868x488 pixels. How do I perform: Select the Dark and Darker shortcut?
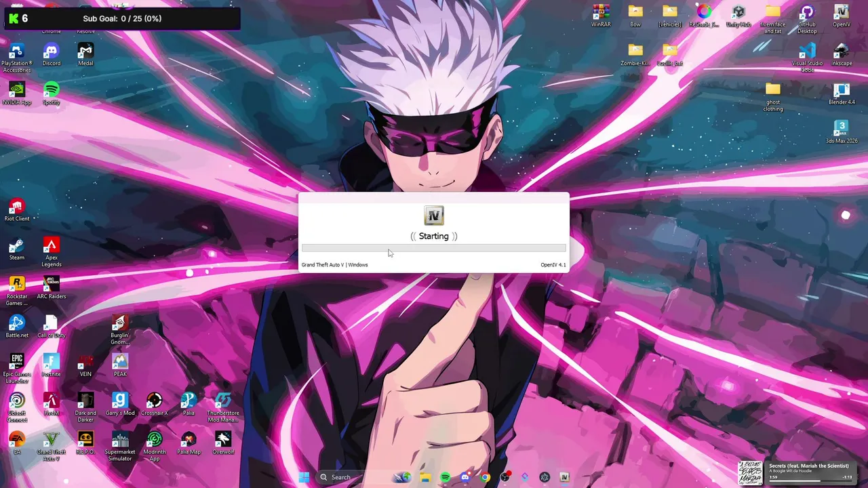coord(85,408)
